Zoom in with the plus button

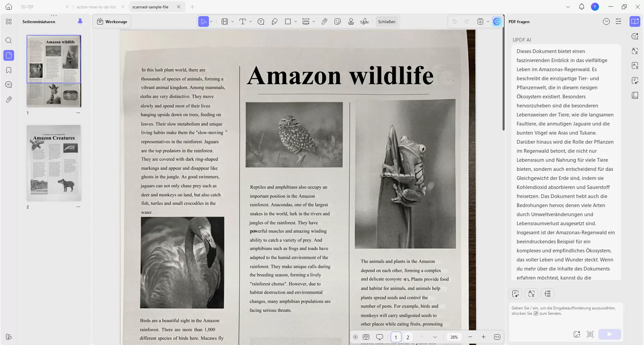click(x=483, y=337)
